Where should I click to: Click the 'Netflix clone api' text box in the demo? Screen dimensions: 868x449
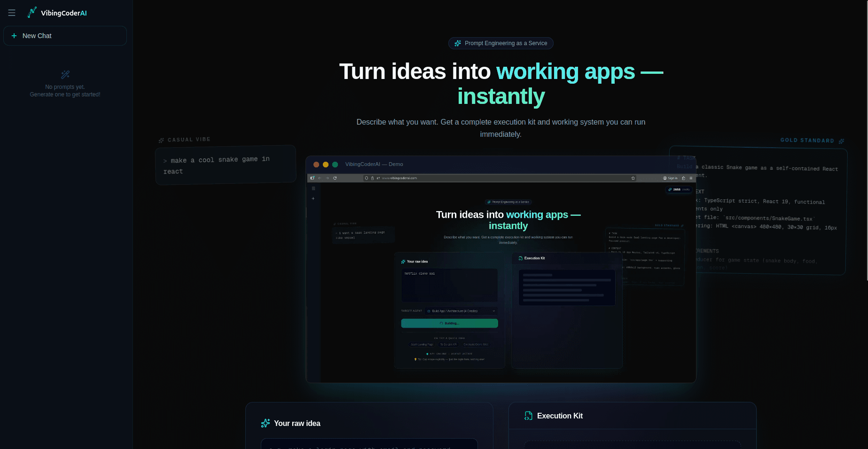(449, 285)
